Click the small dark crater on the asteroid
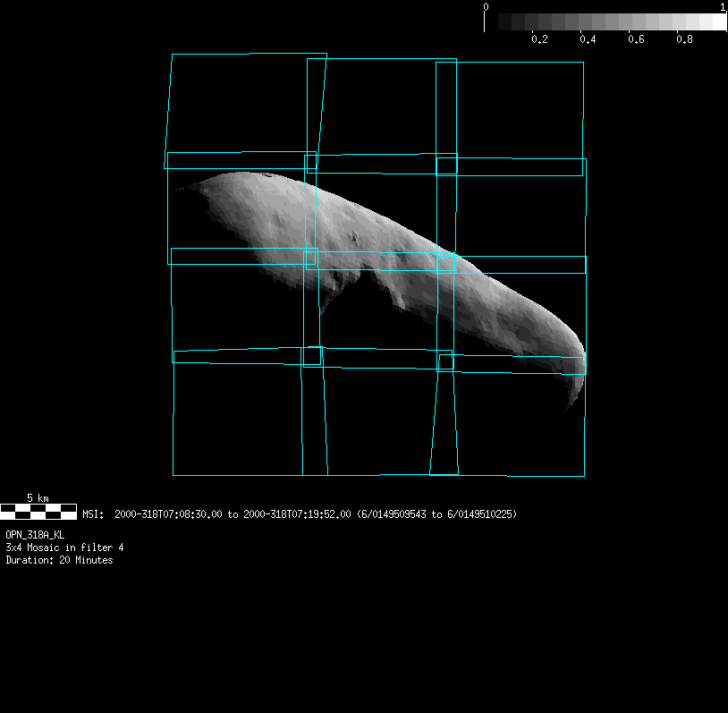The width and height of the screenshot is (728, 713). 354,238
